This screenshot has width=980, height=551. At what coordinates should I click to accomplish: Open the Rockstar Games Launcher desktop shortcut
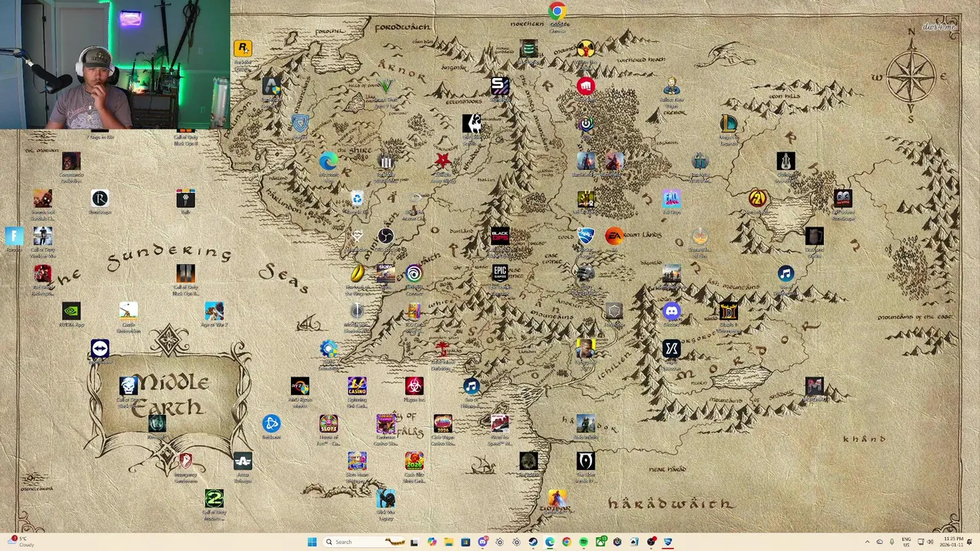pos(243,48)
